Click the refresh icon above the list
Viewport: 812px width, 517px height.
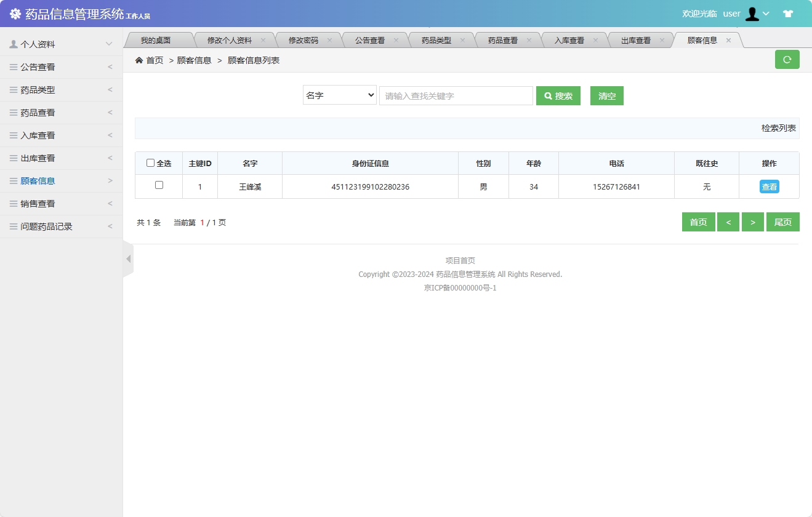[787, 59]
